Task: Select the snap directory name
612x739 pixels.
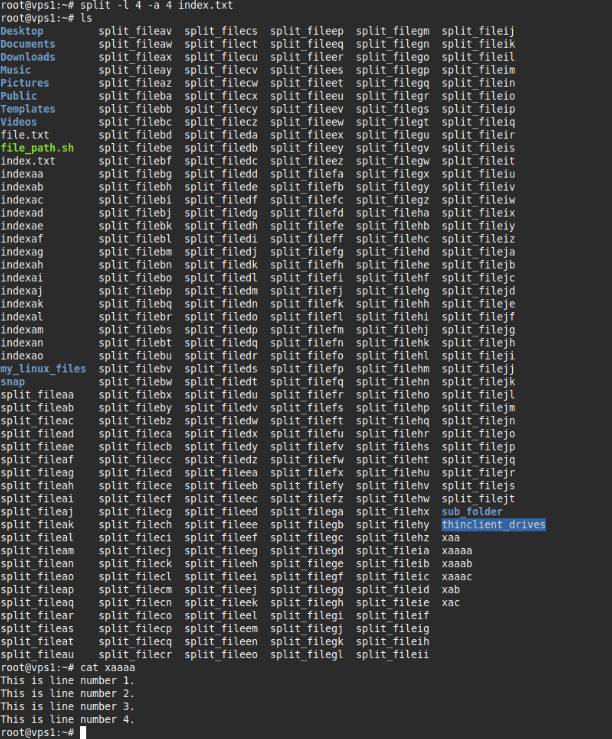Action: 13,382
